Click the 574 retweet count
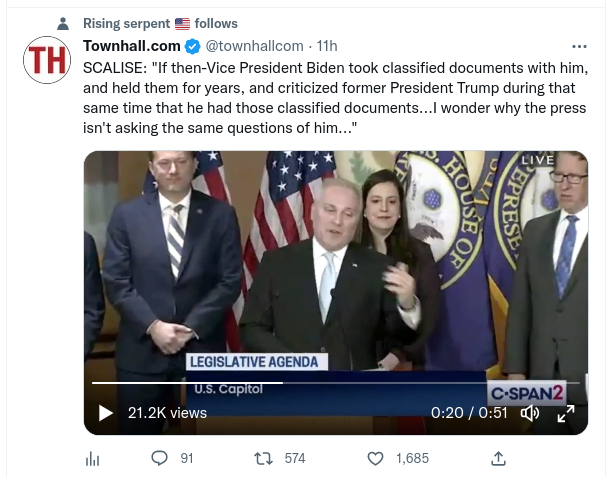Image resolution: width=614 pixels, height=477 pixels. [x=294, y=458]
